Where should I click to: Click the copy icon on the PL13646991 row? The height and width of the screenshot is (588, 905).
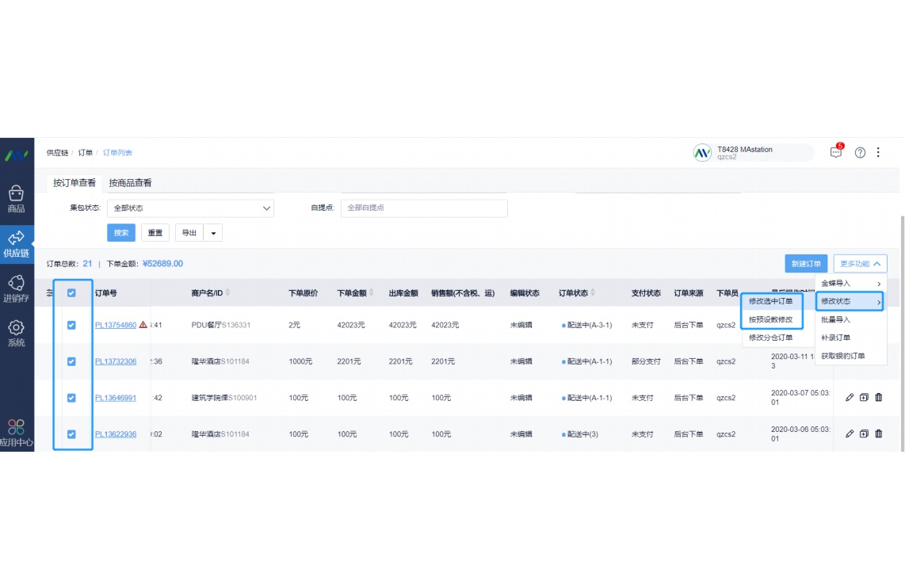click(864, 398)
